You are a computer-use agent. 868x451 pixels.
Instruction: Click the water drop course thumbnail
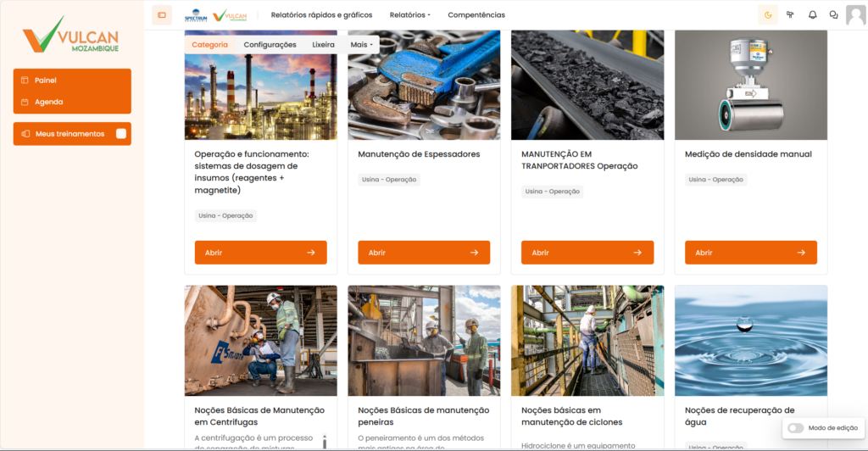[x=750, y=340]
